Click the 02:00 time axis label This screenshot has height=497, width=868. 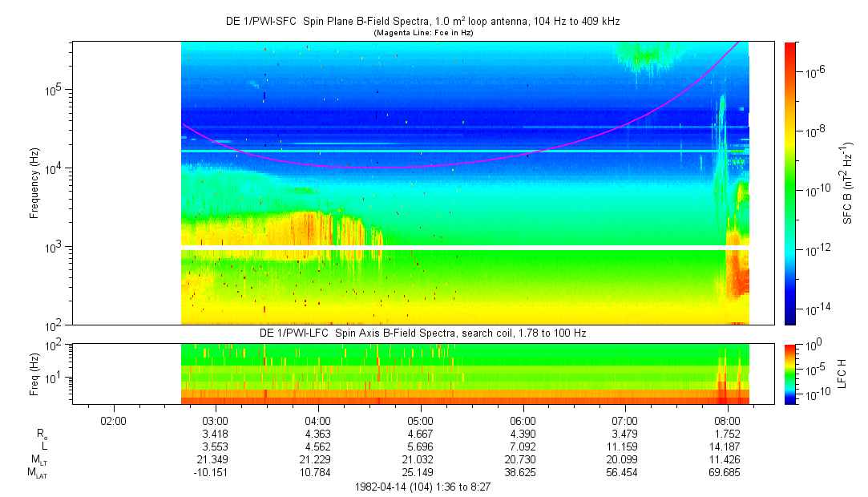pyautogui.click(x=113, y=420)
